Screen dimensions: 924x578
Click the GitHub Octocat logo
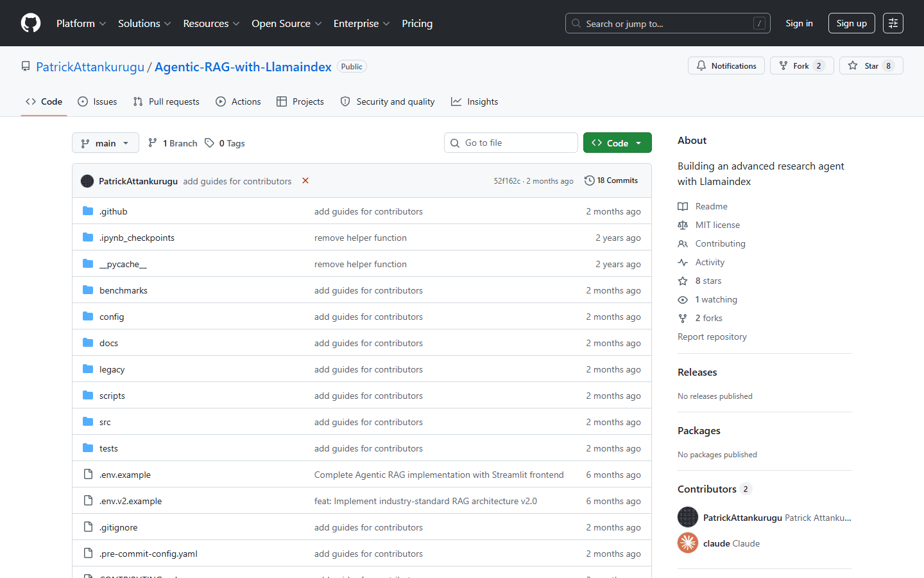31,23
